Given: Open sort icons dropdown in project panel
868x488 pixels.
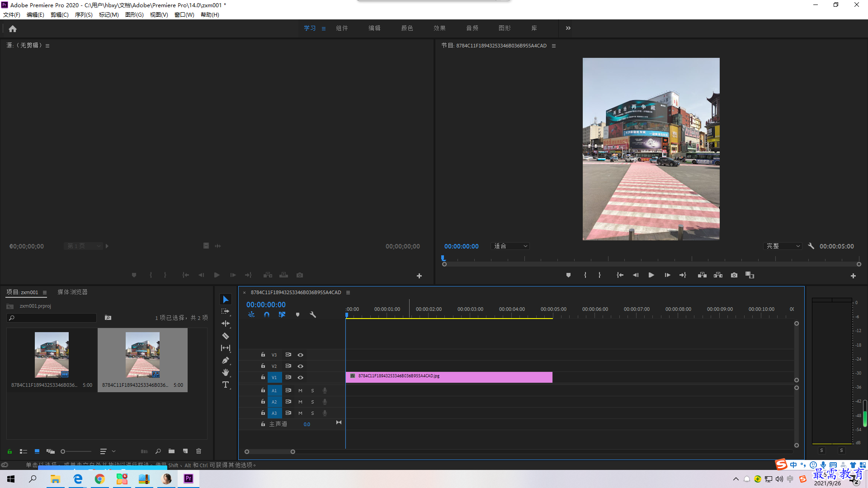Looking at the screenshot, I should 107,451.
